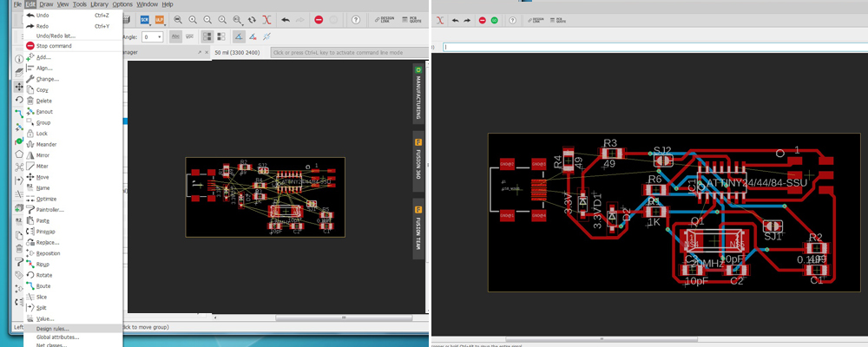Click the zoom in icon

(193, 20)
